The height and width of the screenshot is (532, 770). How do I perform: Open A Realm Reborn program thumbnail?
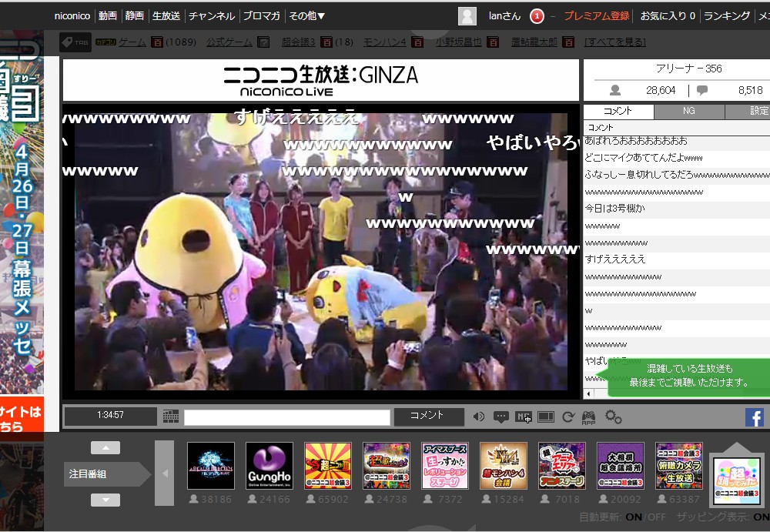coord(211,466)
